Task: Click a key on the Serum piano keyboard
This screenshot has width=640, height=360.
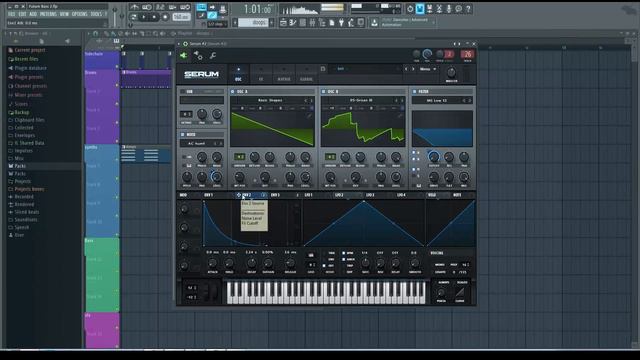Action: [x=327, y=292]
